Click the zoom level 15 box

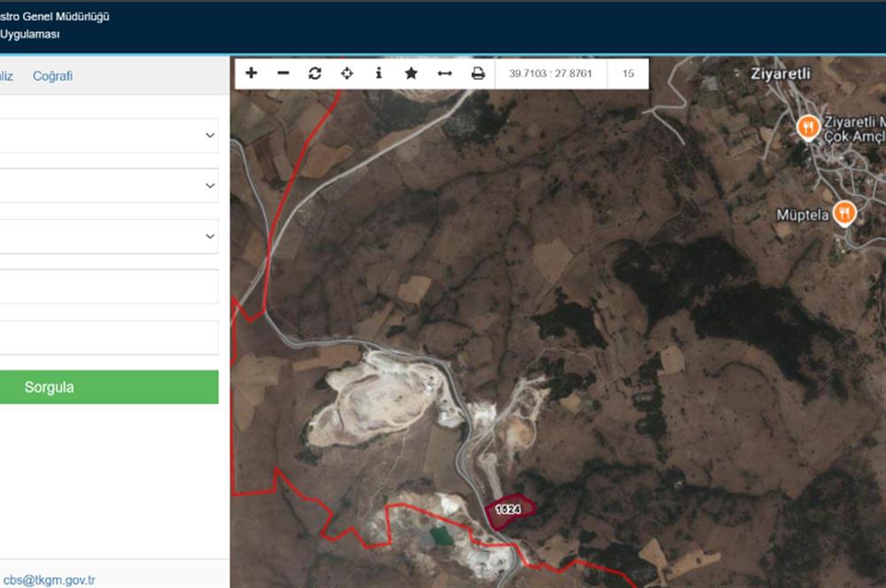628,73
